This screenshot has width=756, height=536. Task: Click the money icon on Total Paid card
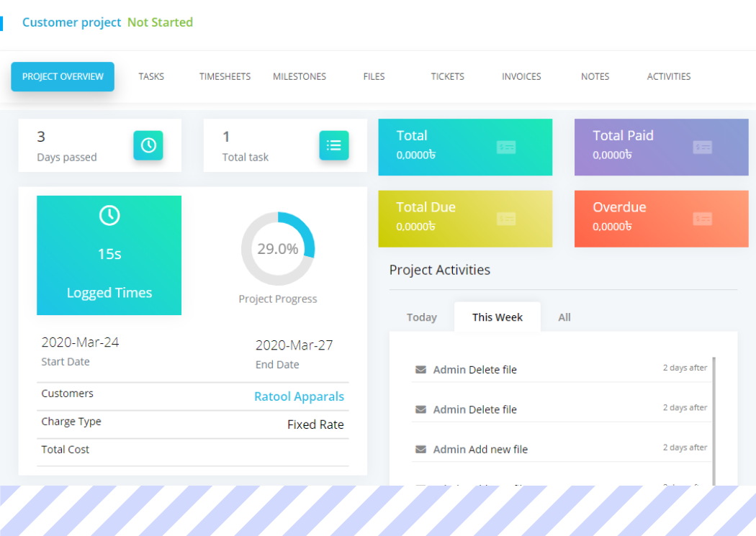click(702, 147)
